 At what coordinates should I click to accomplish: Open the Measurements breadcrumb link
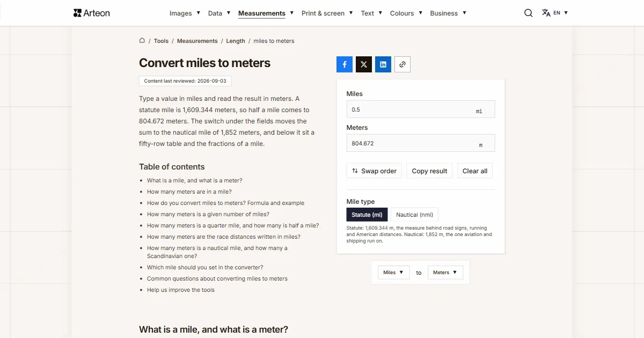pos(197,41)
